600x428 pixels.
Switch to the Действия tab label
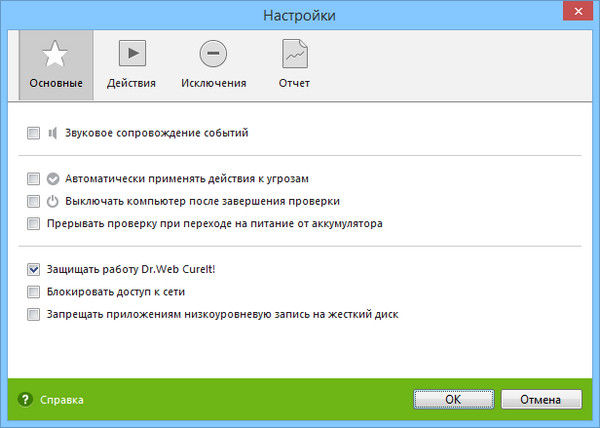[x=133, y=83]
